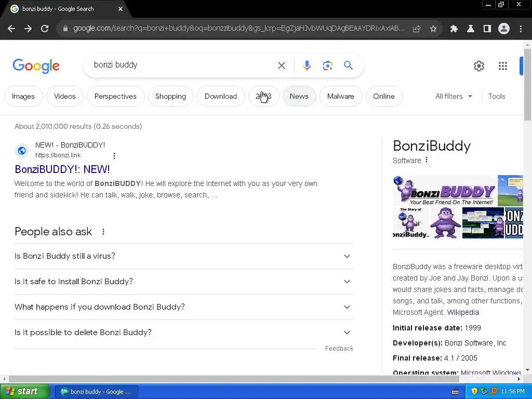This screenshot has height=399, width=532.
Task: Open the BonziBuddy logo banner image
Action: point(445,191)
